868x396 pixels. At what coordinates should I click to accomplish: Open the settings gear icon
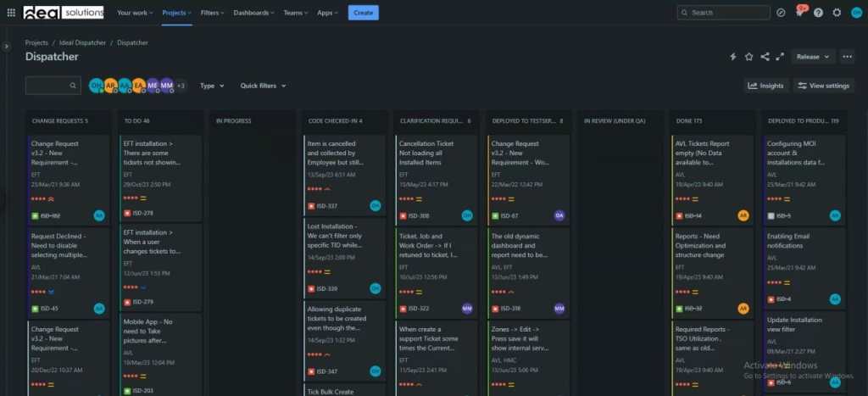[x=837, y=13]
